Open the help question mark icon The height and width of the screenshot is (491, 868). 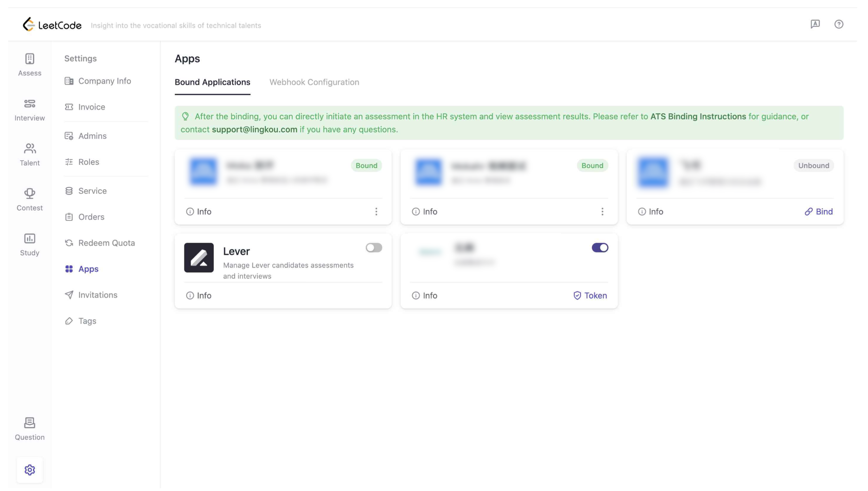point(839,24)
